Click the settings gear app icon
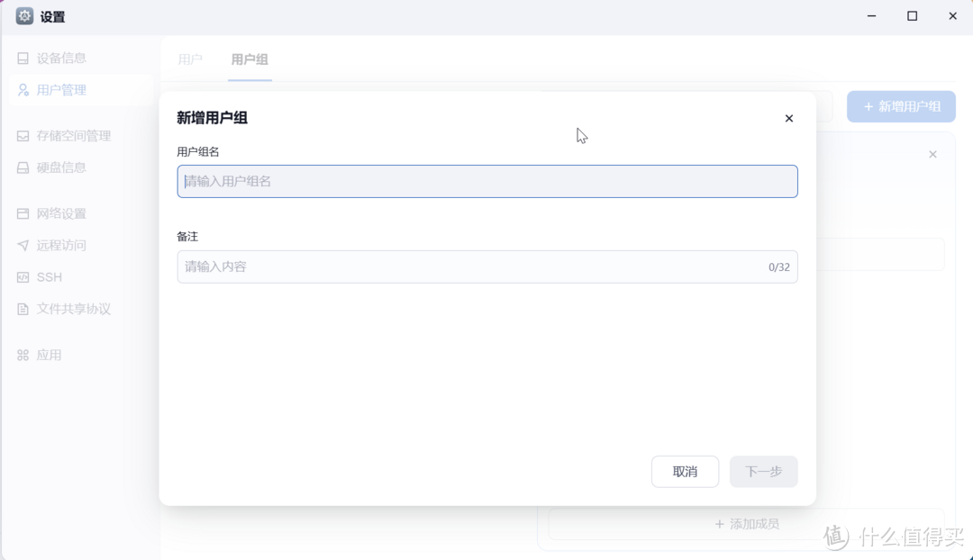 click(x=24, y=16)
